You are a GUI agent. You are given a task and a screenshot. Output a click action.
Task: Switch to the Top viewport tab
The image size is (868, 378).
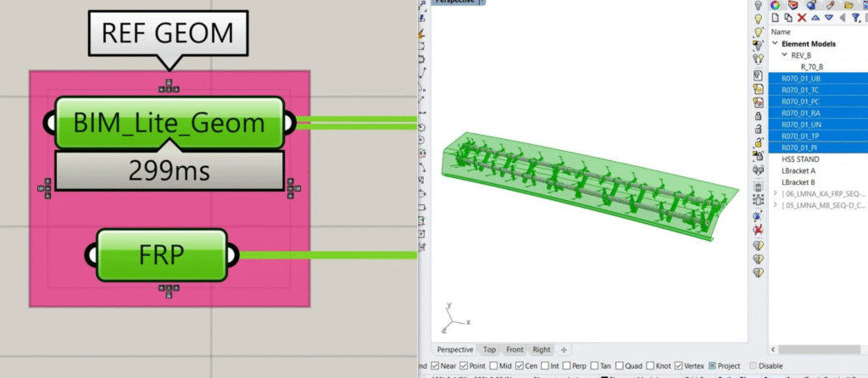point(489,349)
